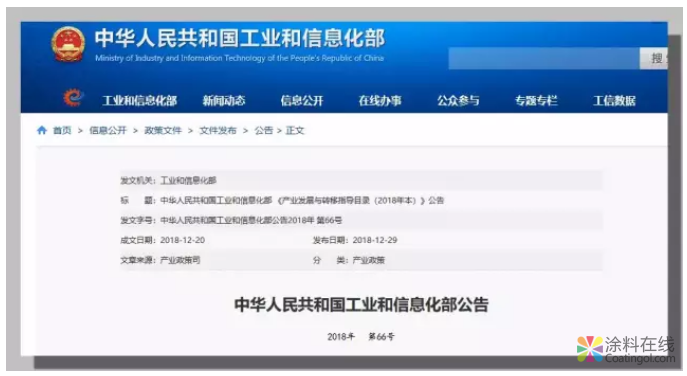Click the document number 公告2018年 第66号 text
687x376 pixels.
click(251, 220)
